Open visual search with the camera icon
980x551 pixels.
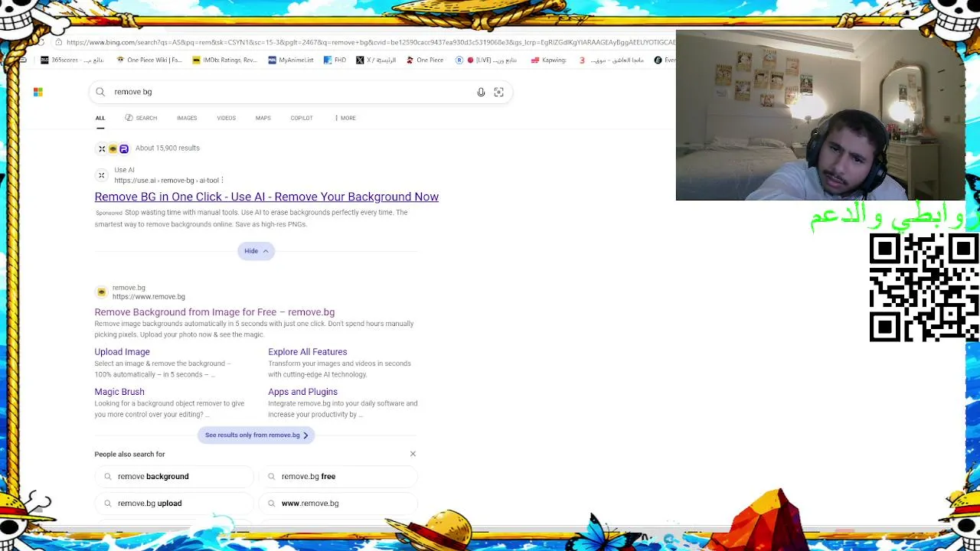498,92
